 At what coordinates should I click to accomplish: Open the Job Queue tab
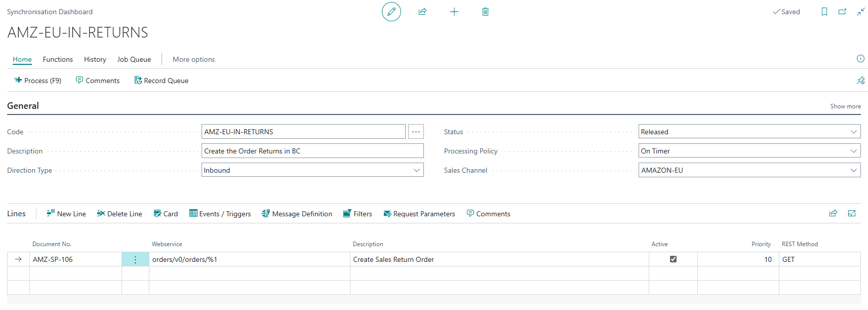click(134, 59)
